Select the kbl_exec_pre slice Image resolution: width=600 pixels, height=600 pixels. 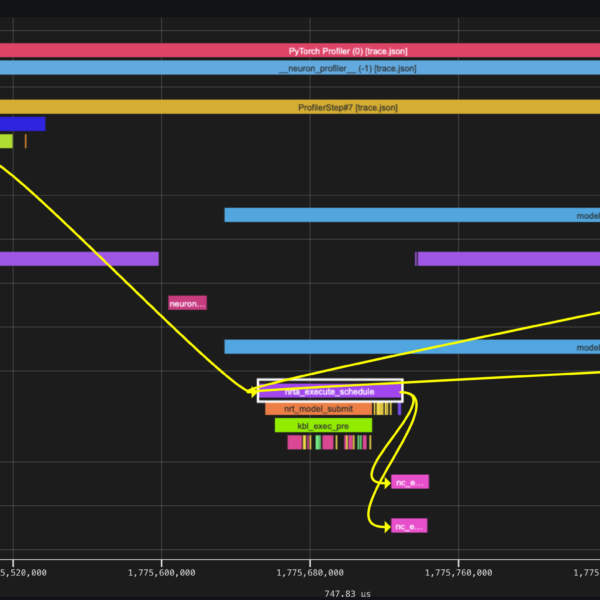(323, 426)
